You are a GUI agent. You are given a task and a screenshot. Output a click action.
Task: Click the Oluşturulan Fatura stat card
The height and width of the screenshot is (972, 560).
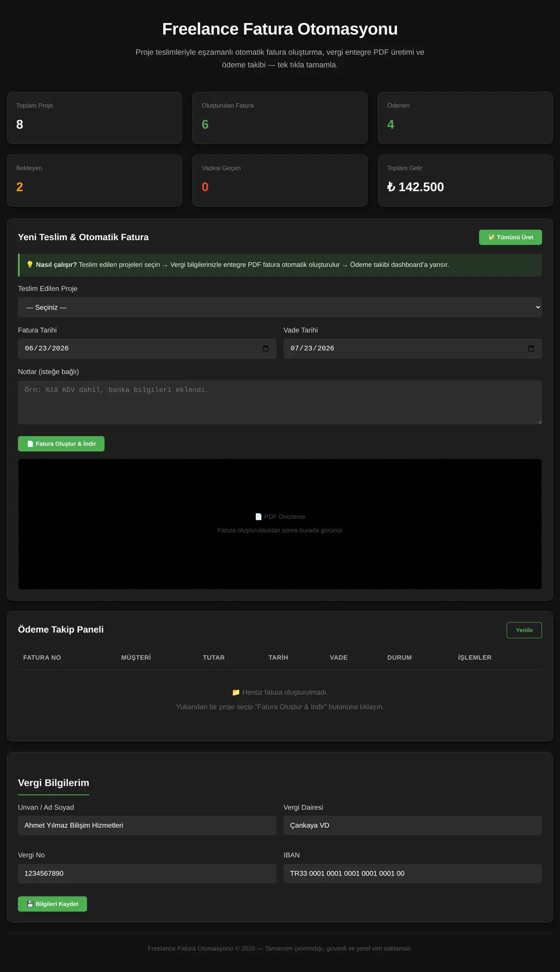tap(280, 118)
